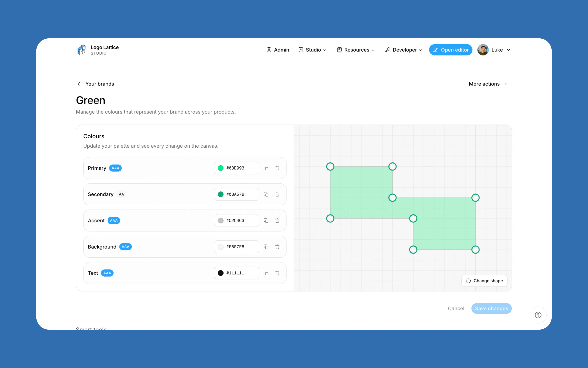Screen dimensions: 588x368
Task: Delete the Text colour
Action: [277, 273]
